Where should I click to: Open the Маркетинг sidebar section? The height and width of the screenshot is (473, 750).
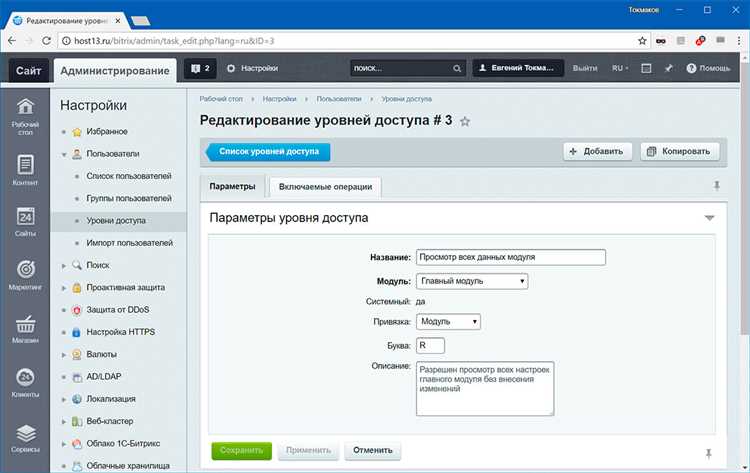25,275
